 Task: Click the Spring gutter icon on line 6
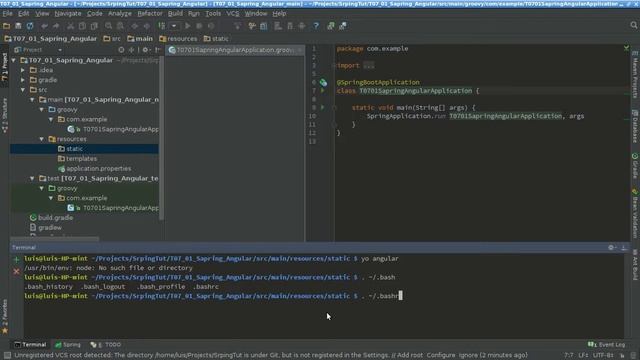(323, 82)
